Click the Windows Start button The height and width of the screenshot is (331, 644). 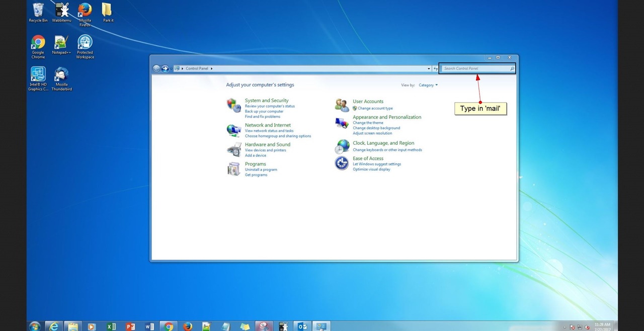click(35, 326)
